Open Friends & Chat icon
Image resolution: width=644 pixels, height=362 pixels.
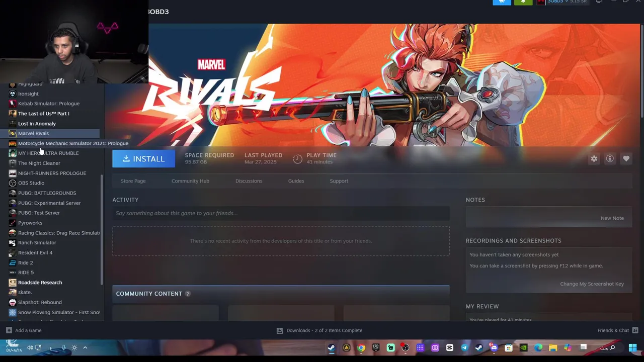(635, 330)
